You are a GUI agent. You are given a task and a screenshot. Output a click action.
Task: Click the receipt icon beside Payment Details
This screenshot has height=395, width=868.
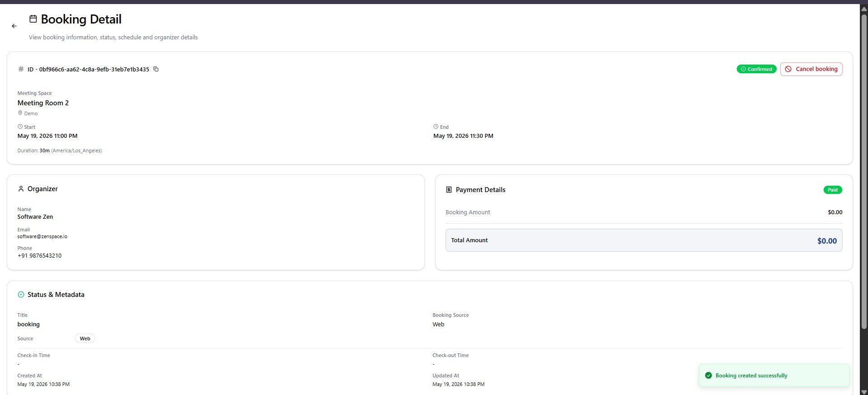coord(449,190)
